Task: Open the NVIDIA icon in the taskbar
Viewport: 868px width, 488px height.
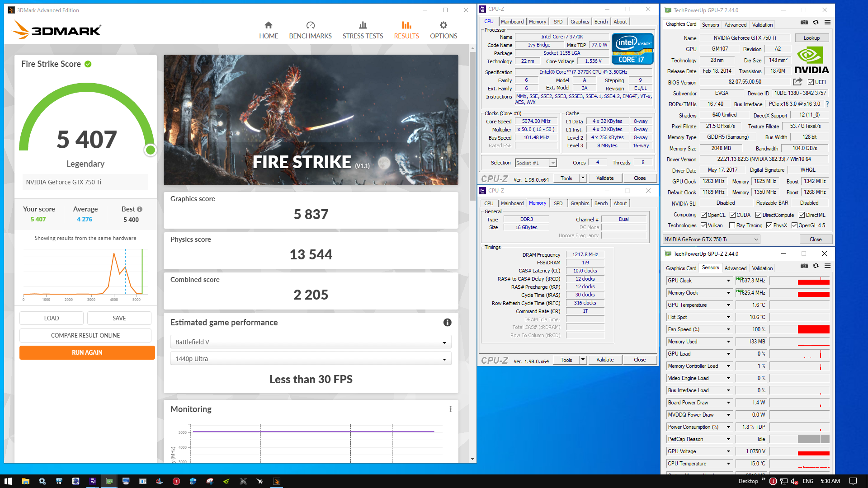Action: [x=226, y=481]
